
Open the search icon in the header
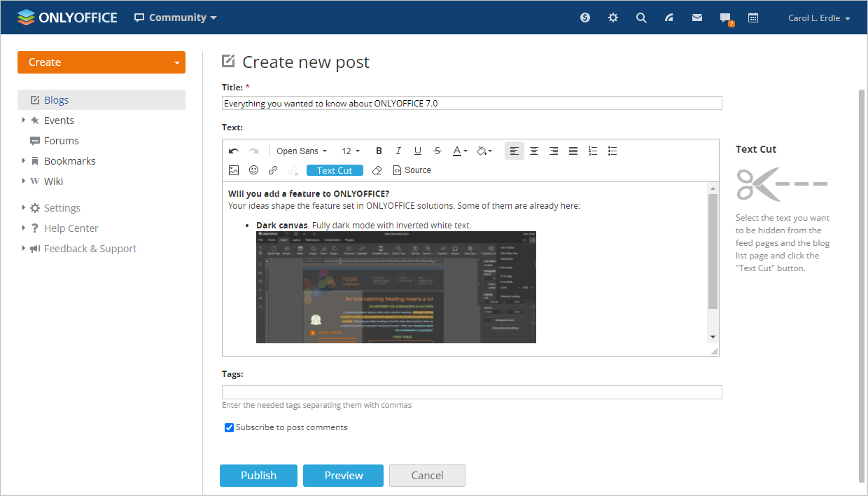[x=640, y=17]
